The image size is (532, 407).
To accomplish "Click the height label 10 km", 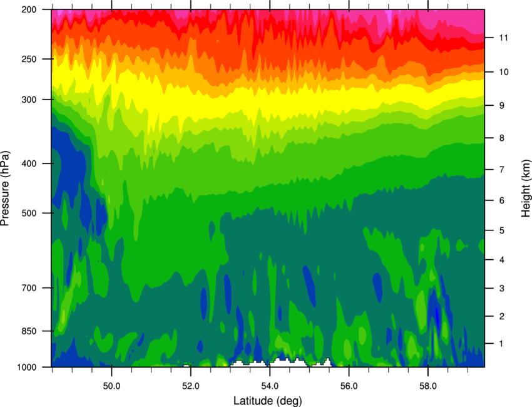I will point(503,72).
